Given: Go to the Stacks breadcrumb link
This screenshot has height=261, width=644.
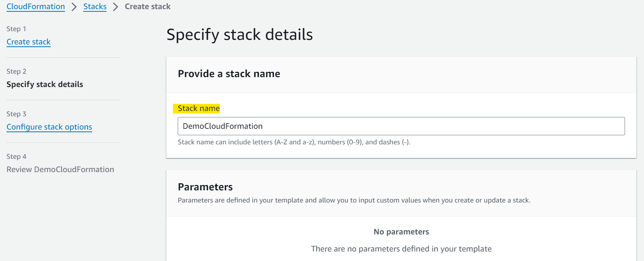Looking at the screenshot, I should coord(95,6).
